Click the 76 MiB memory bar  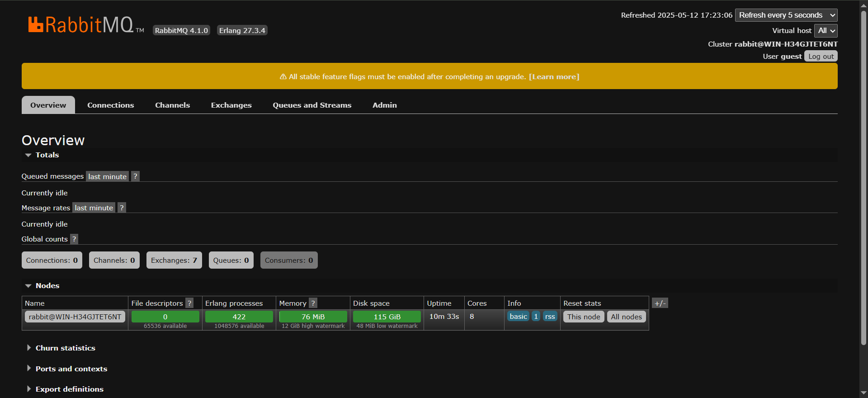[x=313, y=317]
